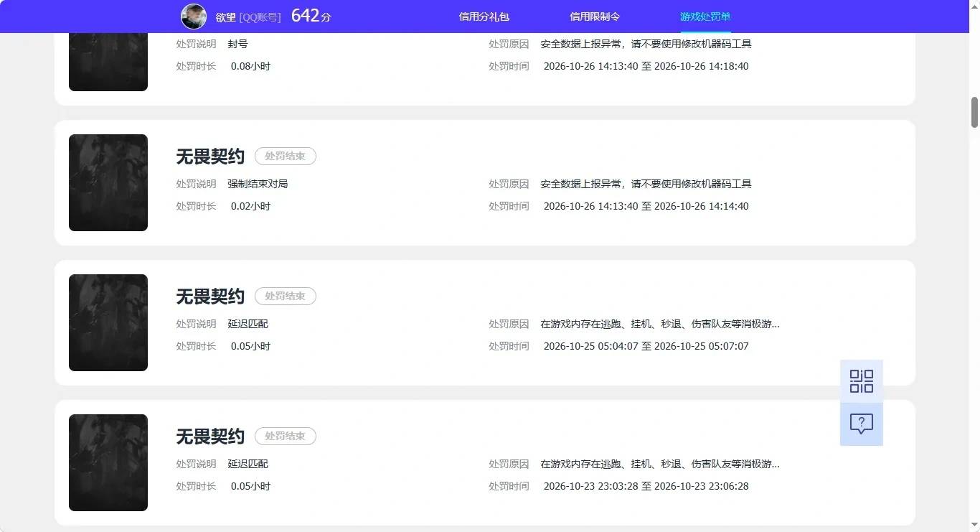The width and height of the screenshot is (980, 532).
Task: Click truncated reason in 2026-10-25 card
Action: point(660,324)
